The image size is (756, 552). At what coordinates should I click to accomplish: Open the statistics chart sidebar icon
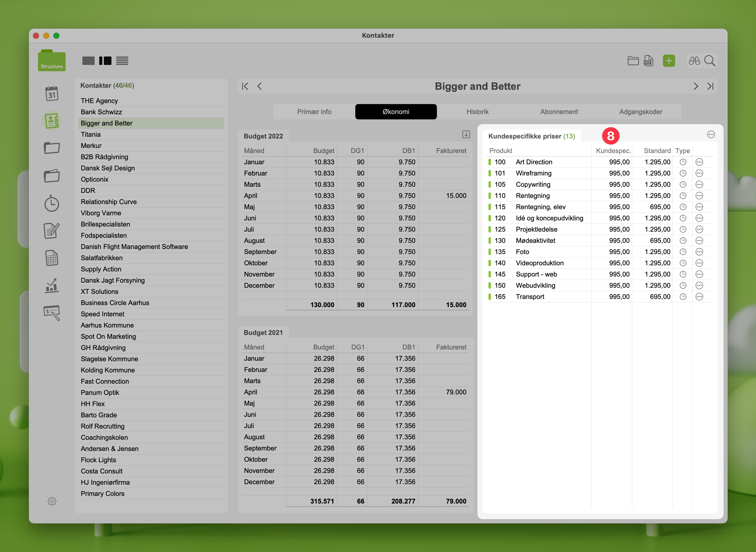[52, 286]
